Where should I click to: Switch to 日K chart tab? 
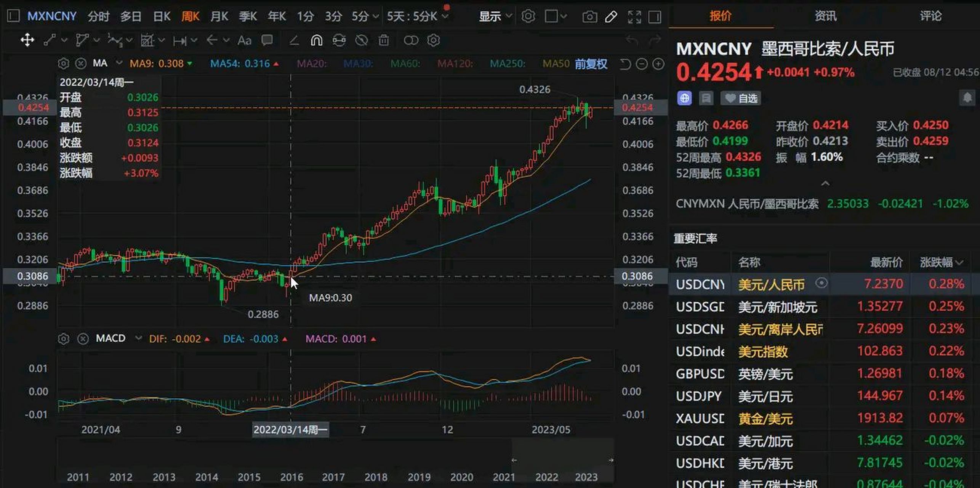162,16
